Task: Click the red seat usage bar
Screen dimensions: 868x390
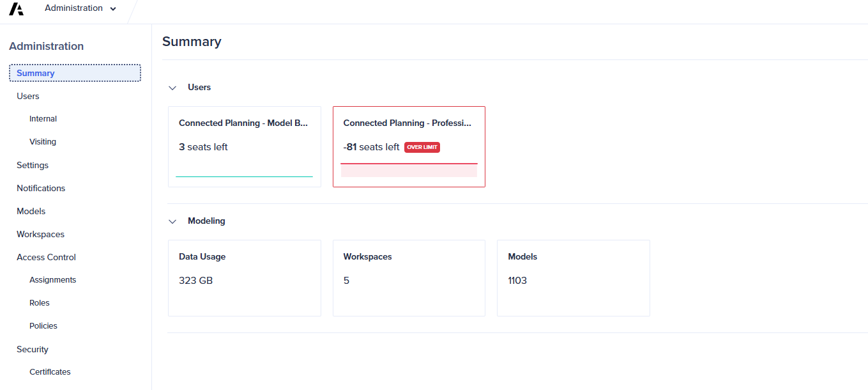Action: pos(409,170)
